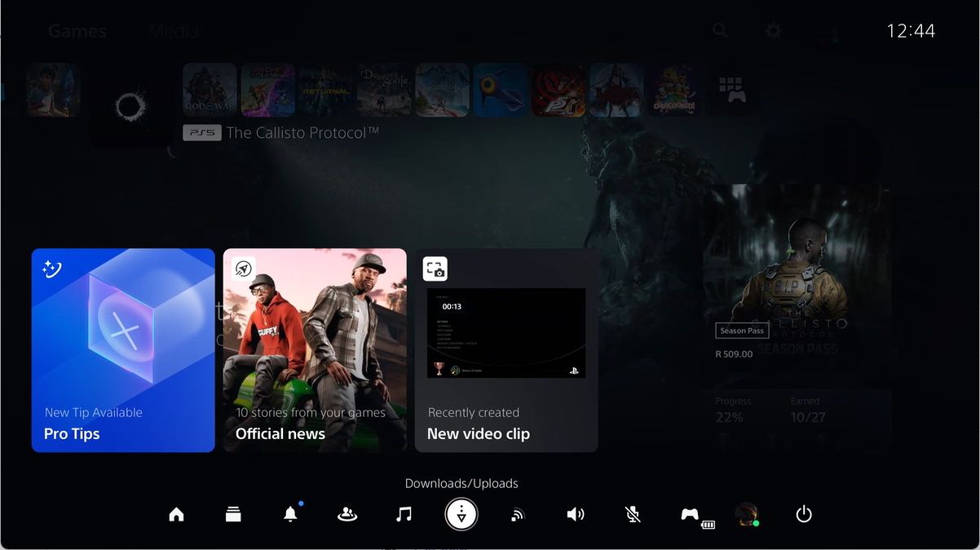Select the Overcooked game tile
The height and width of the screenshot is (550, 980).
674,90
